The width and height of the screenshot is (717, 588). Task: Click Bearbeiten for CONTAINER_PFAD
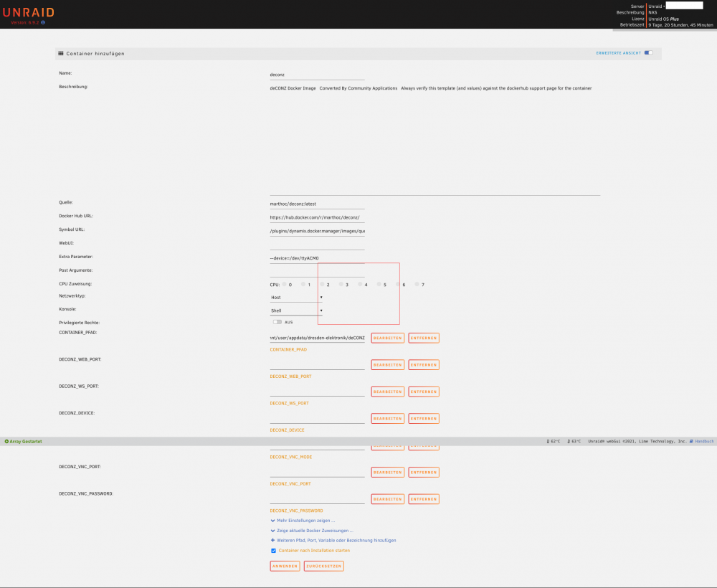tap(388, 338)
